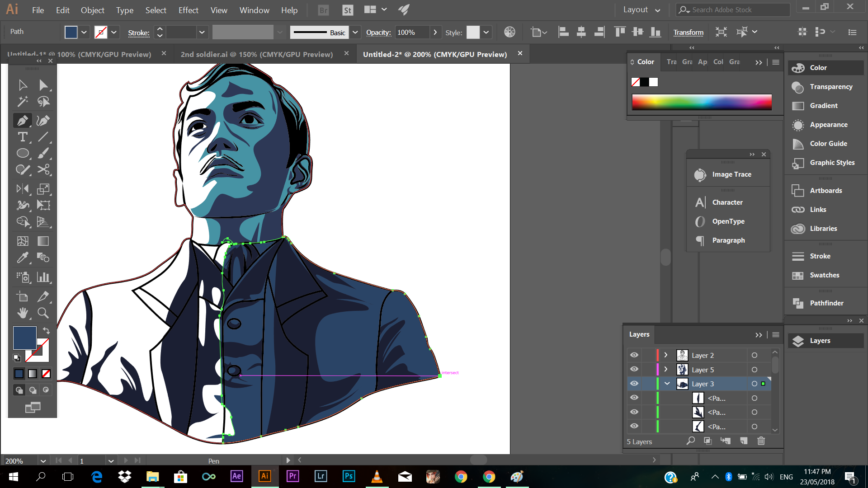Select the Column Graph tool
Viewport: 868px width, 488px height.
click(x=43, y=277)
